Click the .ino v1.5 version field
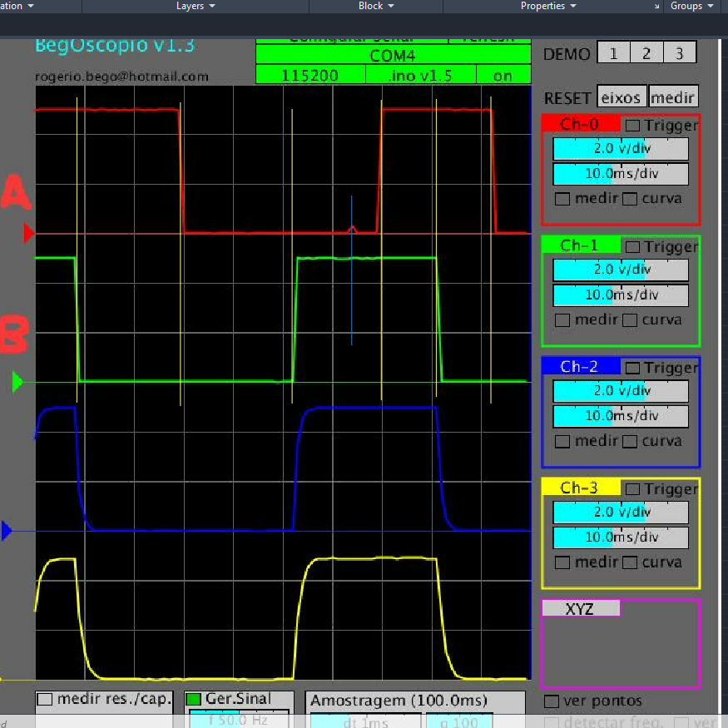 point(421,75)
